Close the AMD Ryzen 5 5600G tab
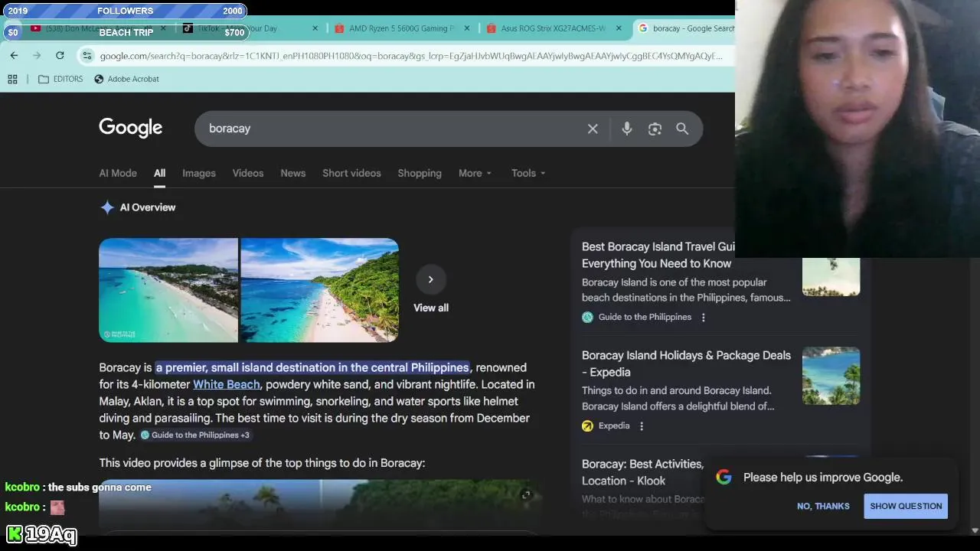 [467, 28]
